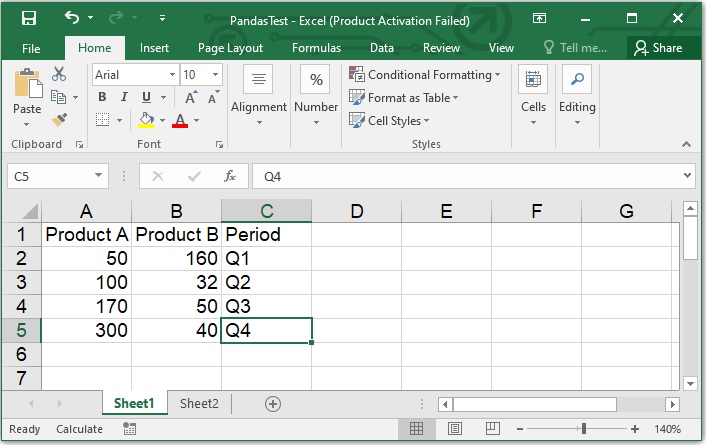Click the Cut scissors icon
This screenshot has width=706, height=445.
(x=59, y=74)
